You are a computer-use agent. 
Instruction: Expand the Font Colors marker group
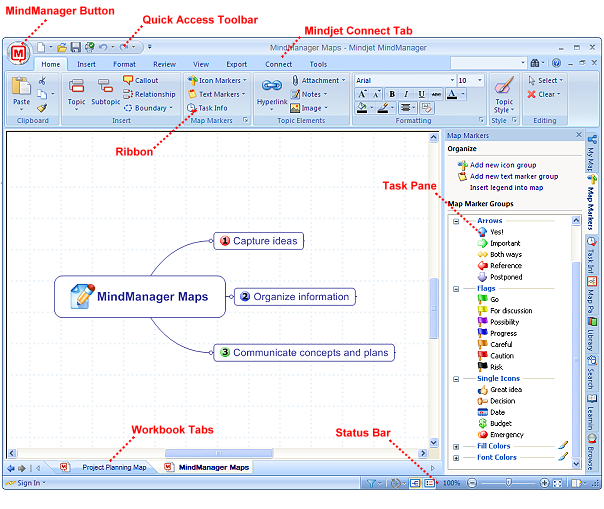pyautogui.click(x=456, y=458)
